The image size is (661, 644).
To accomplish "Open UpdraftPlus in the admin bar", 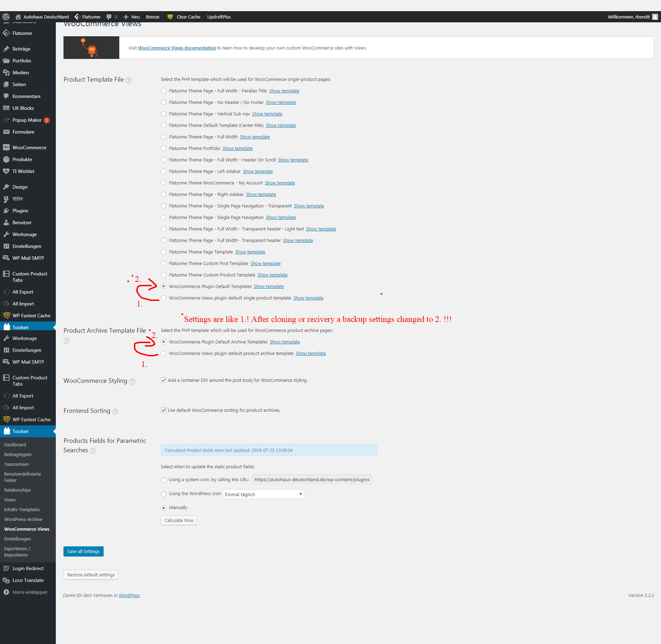I will [x=219, y=17].
